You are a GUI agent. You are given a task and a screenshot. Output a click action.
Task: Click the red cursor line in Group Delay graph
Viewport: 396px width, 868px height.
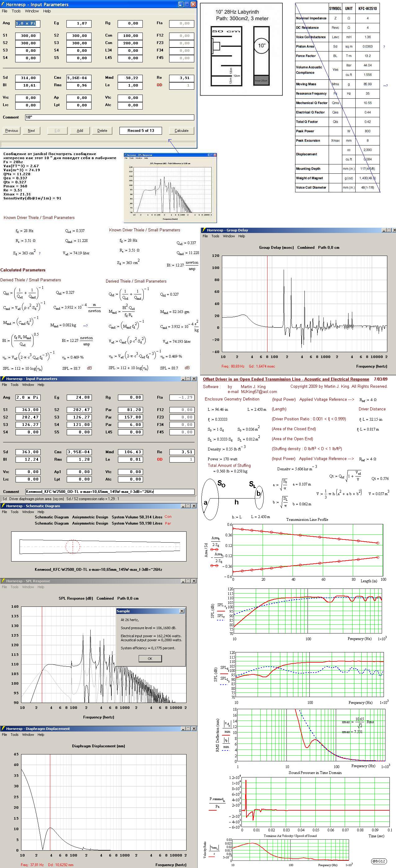point(267,304)
